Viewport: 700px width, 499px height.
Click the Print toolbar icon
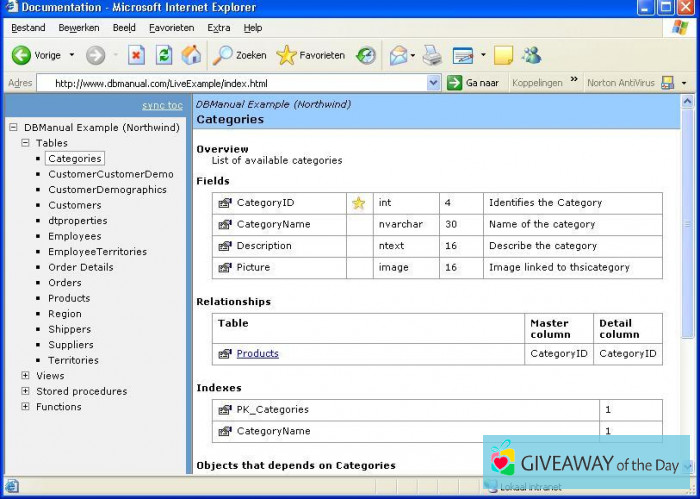pyautogui.click(x=431, y=55)
